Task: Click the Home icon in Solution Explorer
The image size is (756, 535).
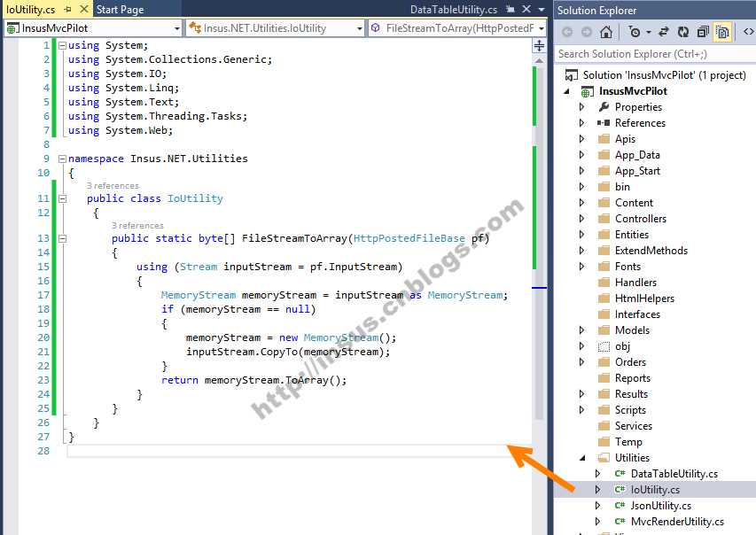Action: click(x=606, y=32)
